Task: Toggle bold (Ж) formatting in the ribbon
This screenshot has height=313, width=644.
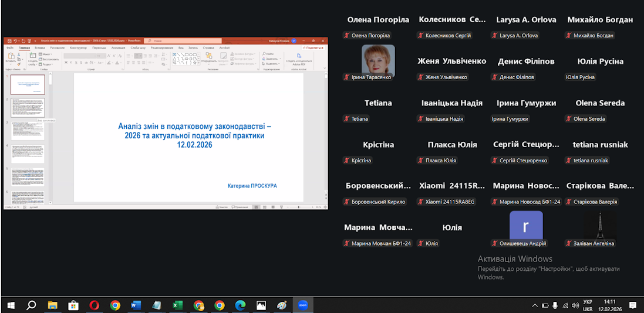Action: pos(66,63)
